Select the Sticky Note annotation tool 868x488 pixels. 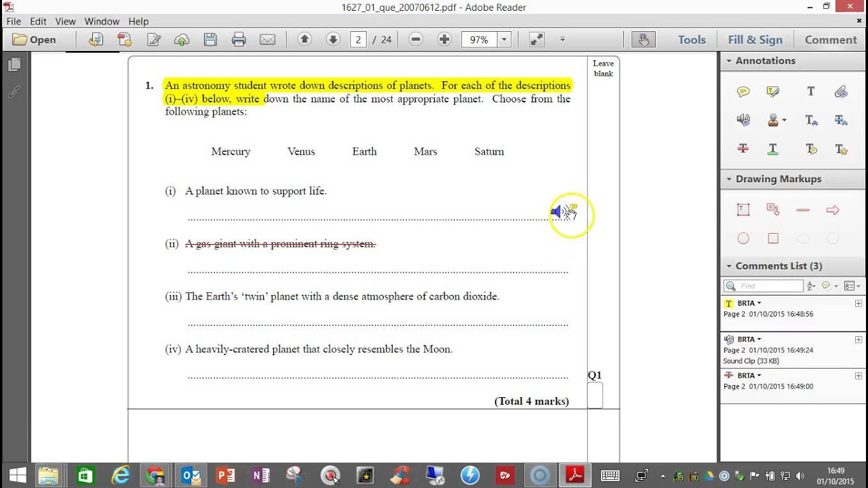pos(743,91)
